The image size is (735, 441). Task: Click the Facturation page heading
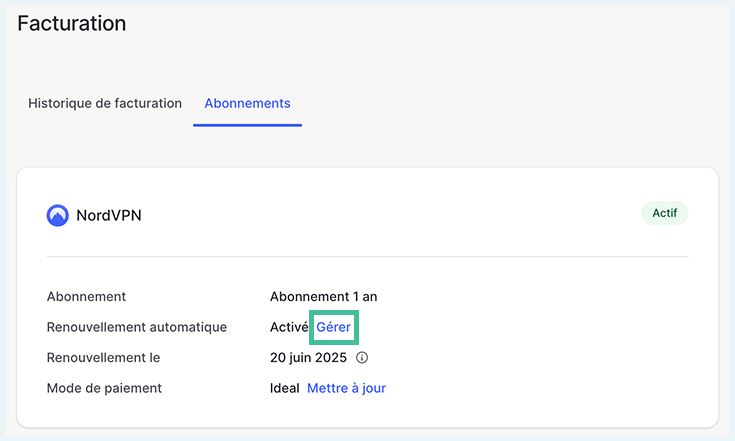(72, 23)
